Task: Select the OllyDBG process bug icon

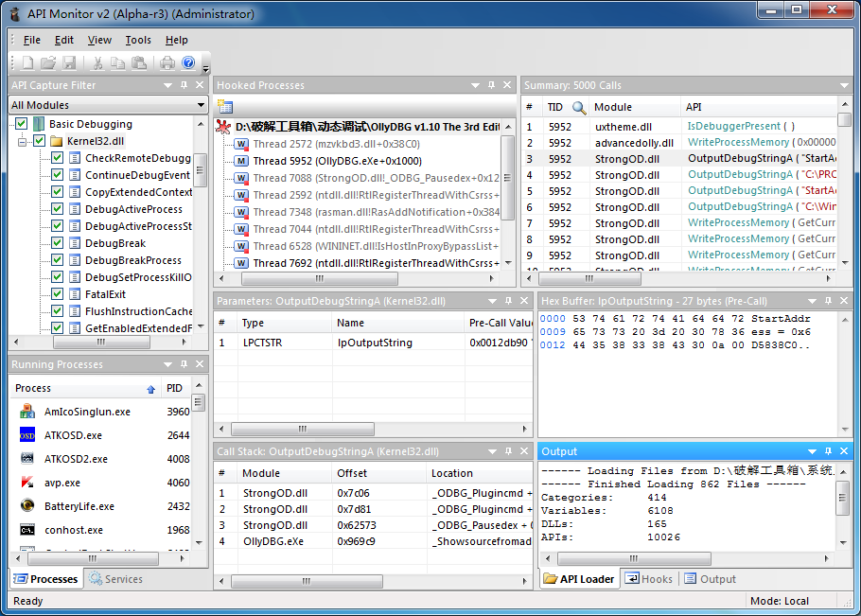Action: coord(223,127)
